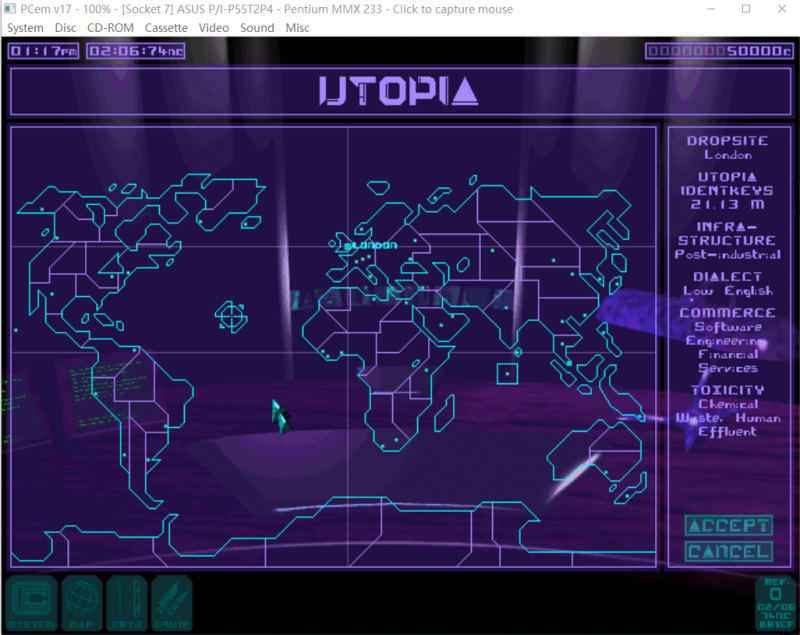
Task: Open the System panel icon
Action: click(x=32, y=603)
